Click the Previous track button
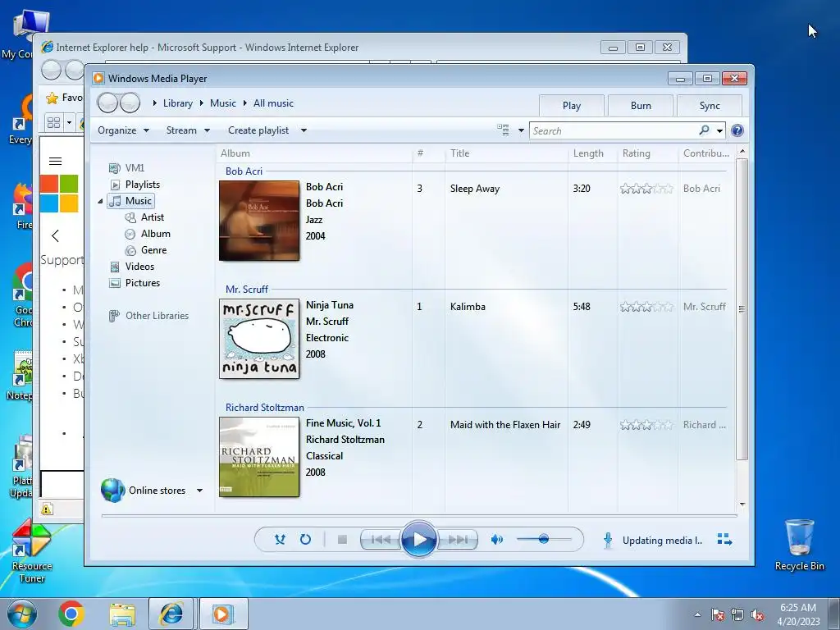 click(381, 540)
